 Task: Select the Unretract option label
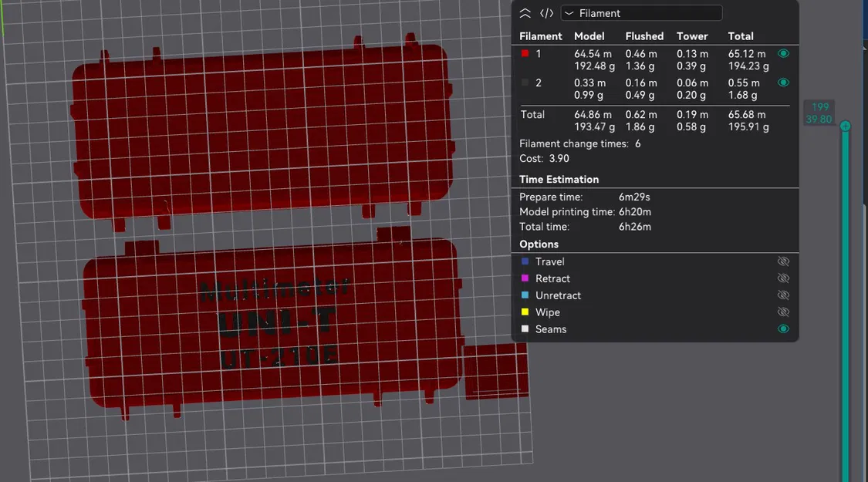click(558, 295)
